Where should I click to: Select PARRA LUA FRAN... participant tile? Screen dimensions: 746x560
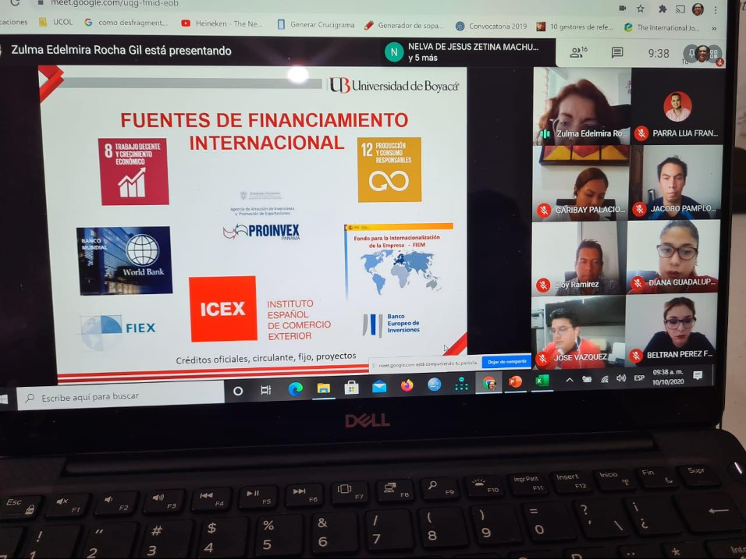tap(677, 107)
